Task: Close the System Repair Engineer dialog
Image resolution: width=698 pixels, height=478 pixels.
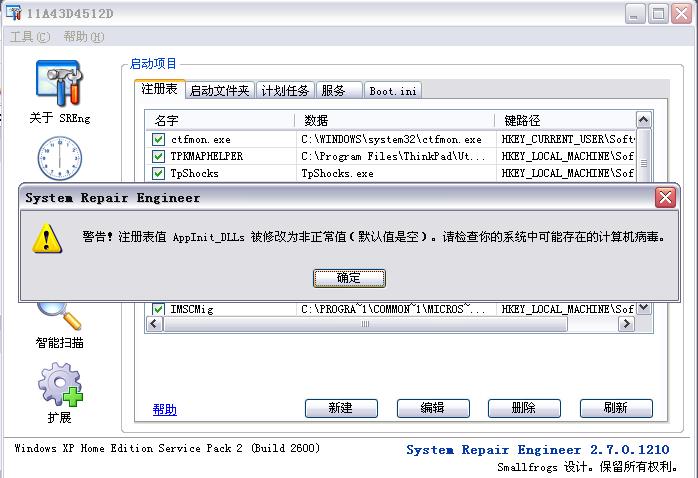Action: tap(665, 197)
